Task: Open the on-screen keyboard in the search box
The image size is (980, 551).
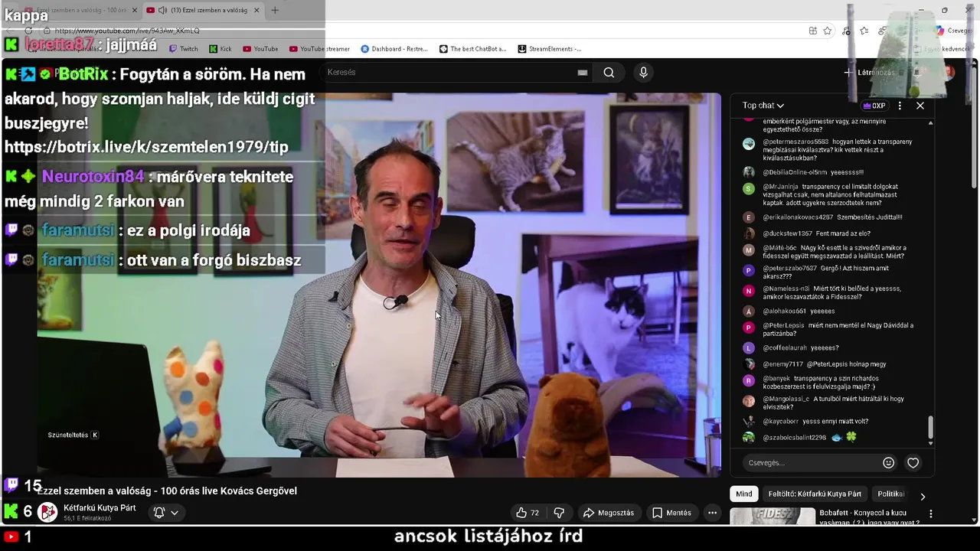Action: [582, 73]
